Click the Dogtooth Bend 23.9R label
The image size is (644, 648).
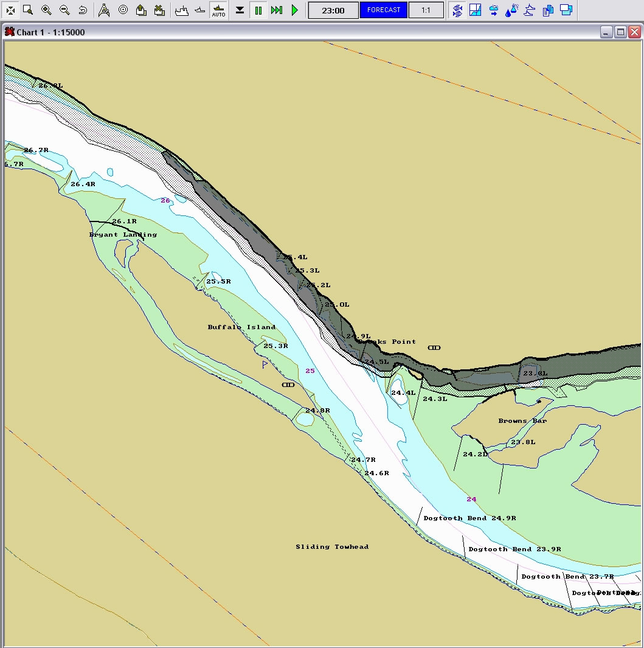click(x=514, y=549)
